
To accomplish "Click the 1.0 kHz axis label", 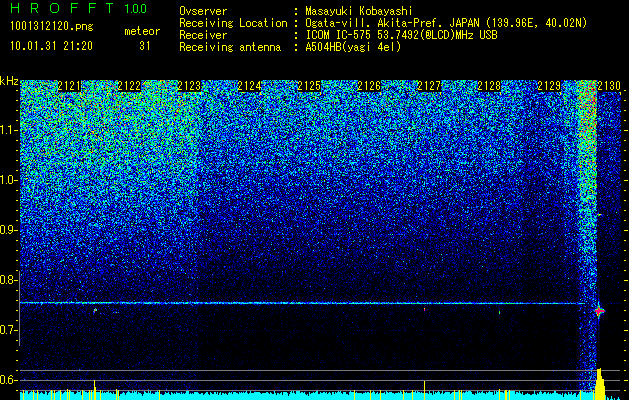I will click(8, 180).
